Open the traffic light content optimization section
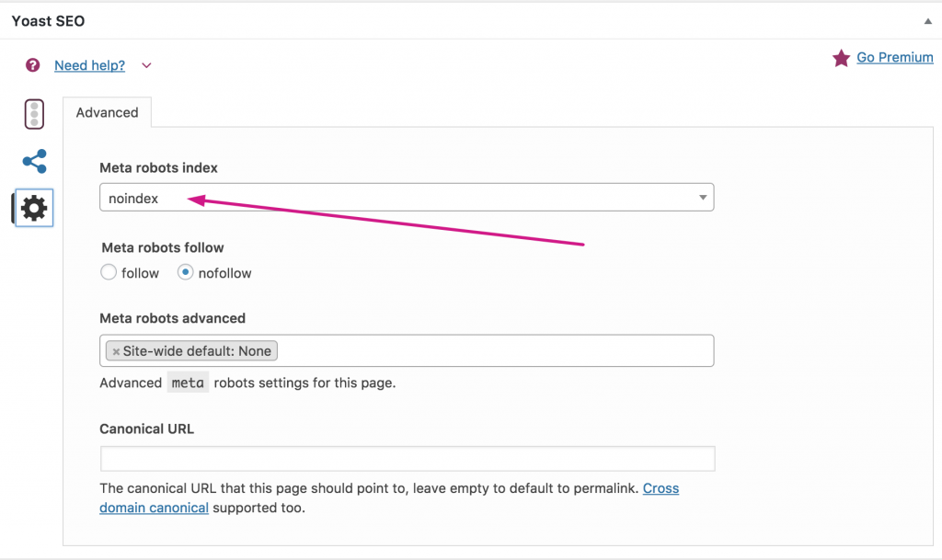Screen dimensions: 942x560 point(34,114)
